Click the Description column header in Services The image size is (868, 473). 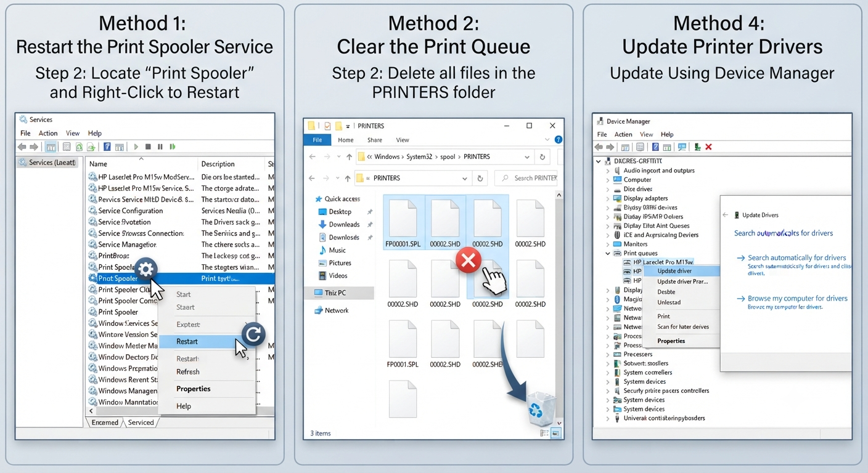[218, 164]
